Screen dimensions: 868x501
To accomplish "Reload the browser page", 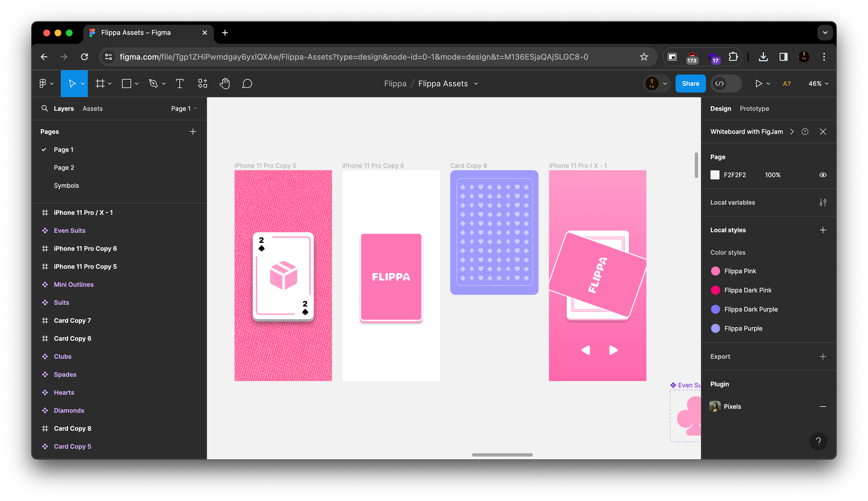I will pyautogui.click(x=85, y=57).
